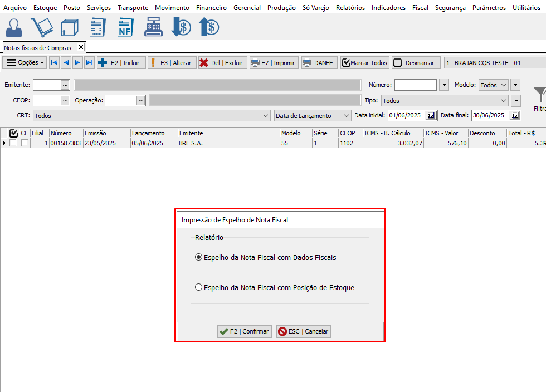Viewport: 546px width, 392px height.
Task: Click the ICMS - Valor column header
Action: [x=446, y=133]
